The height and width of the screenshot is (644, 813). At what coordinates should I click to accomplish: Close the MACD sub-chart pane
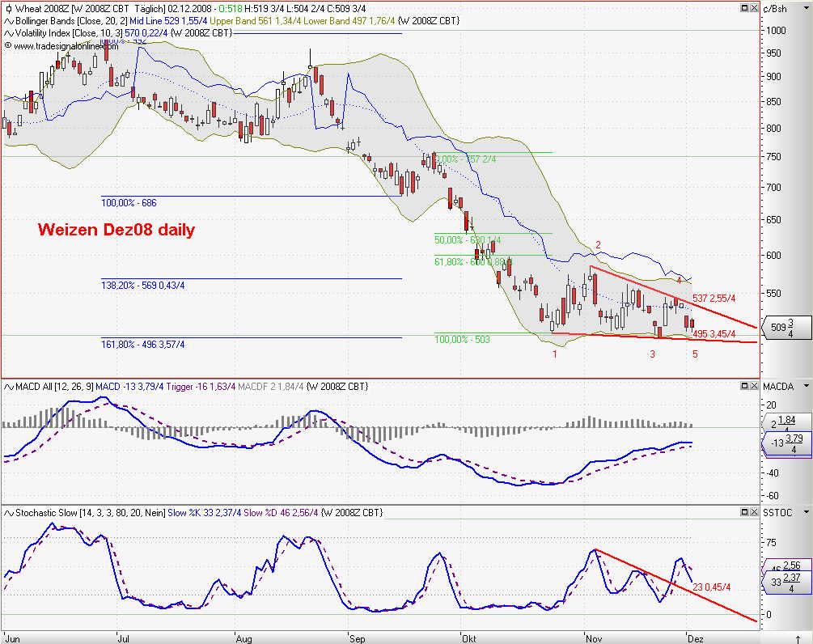(x=754, y=386)
